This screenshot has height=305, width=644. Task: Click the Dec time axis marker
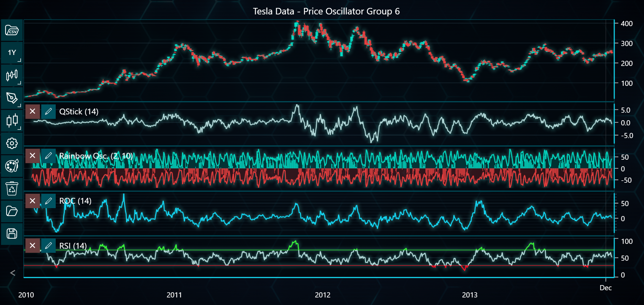(x=605, y=288)
